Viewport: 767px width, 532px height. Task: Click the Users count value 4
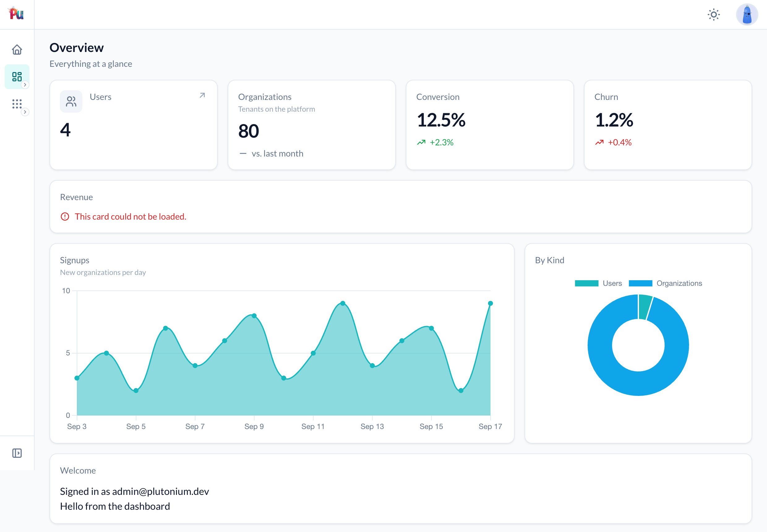coord(65,130)
